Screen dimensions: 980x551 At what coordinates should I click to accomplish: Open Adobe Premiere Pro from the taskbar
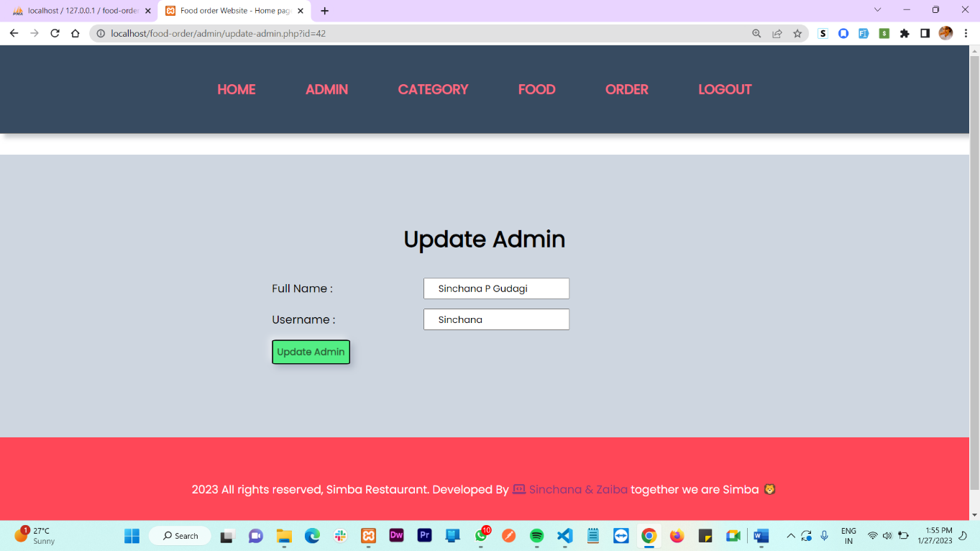[x=424, y=535]
